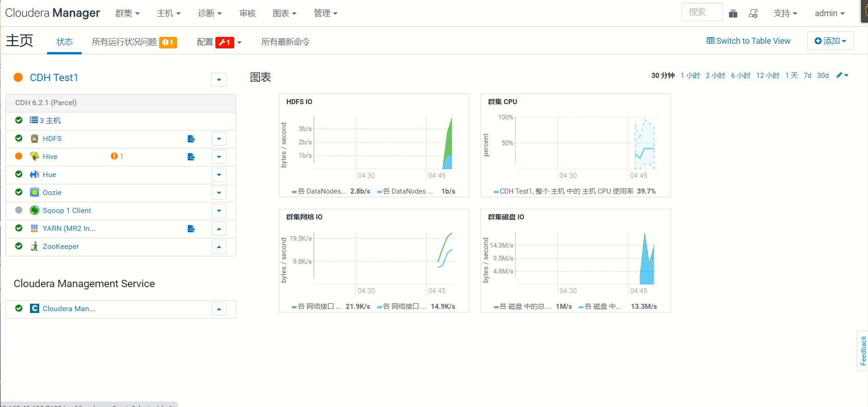Open the Cloudera Man... service link
The width and height of the screenshot is (868, 407).
pos(69,309)
